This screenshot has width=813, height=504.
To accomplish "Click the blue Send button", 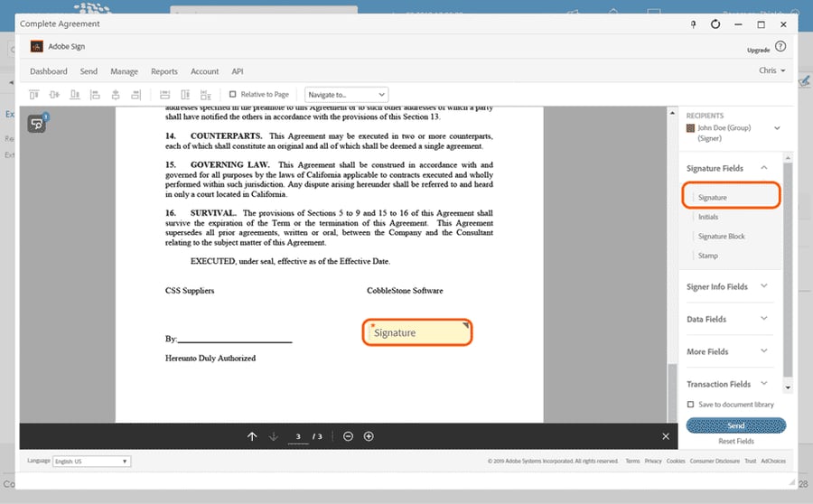I will coord(735,425).
